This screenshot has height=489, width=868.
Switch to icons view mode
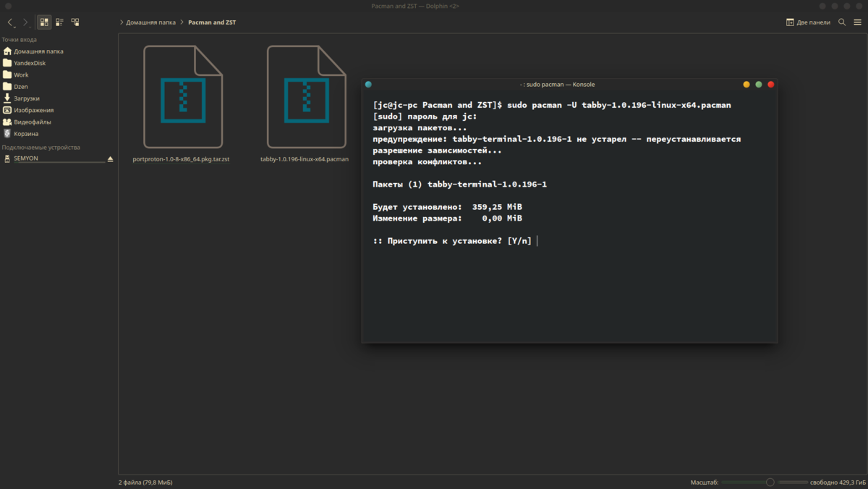(44, 22)
